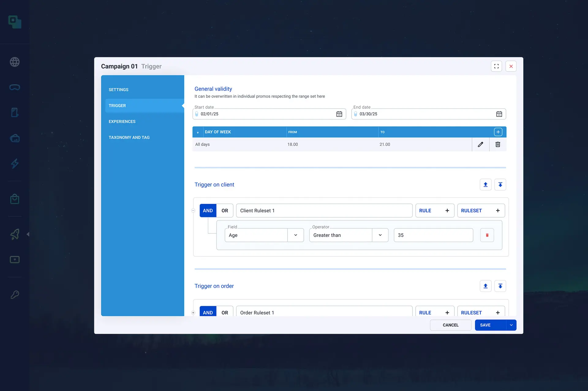Image resolution: width=588 pixels, height=391 pixels.
Task: Expand the Save button dropdown arrow
Action: point(511,325)
